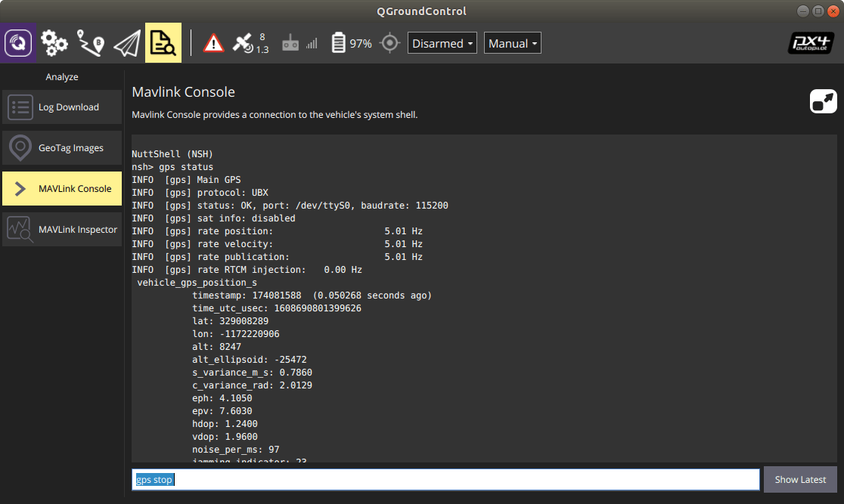Pop out the console into floating window
The image size is (844, 504).
pyautogui.click(x=824, y=101)
